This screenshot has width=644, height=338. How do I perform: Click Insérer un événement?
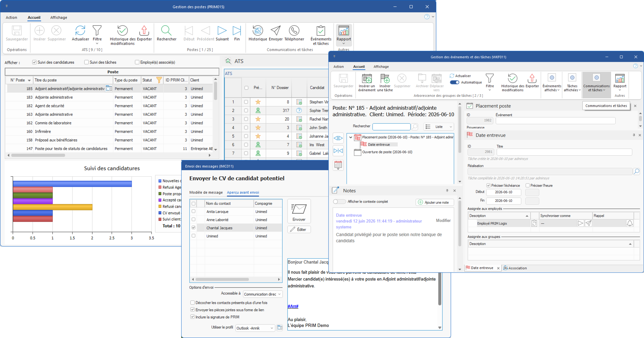367,83
